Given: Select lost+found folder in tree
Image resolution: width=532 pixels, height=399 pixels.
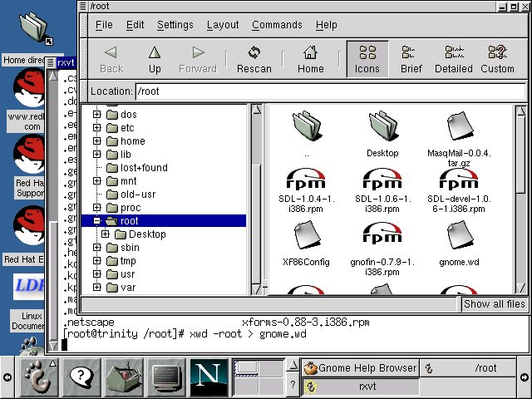Looking at the screenshot, I should click(x=137, y=168).
